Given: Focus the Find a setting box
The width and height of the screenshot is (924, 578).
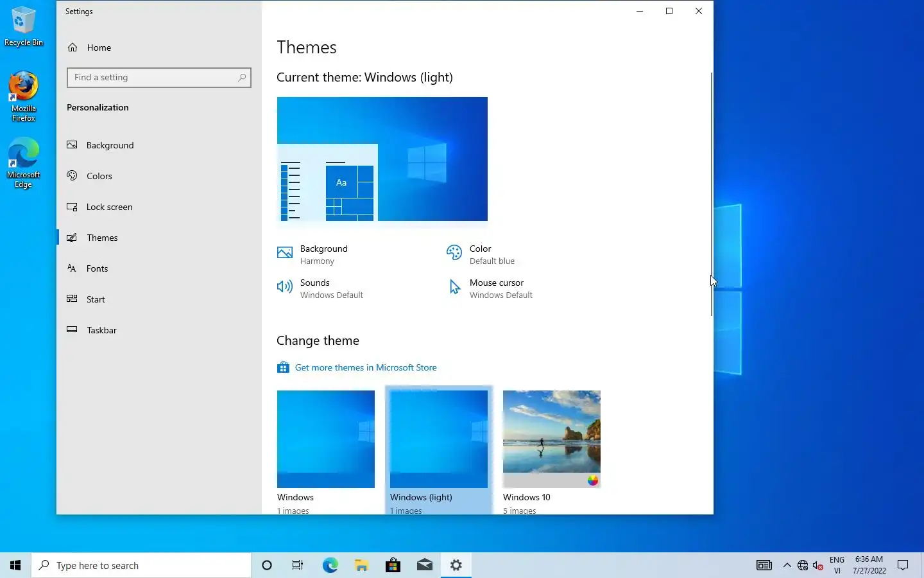Looking at the screenshot, I should pyautogui.click(x=158, y=78).
